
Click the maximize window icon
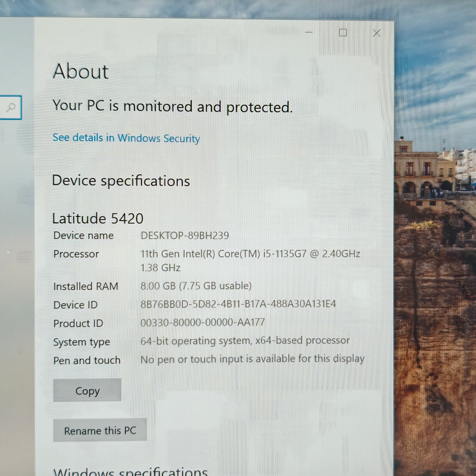(x=343, y=33)
